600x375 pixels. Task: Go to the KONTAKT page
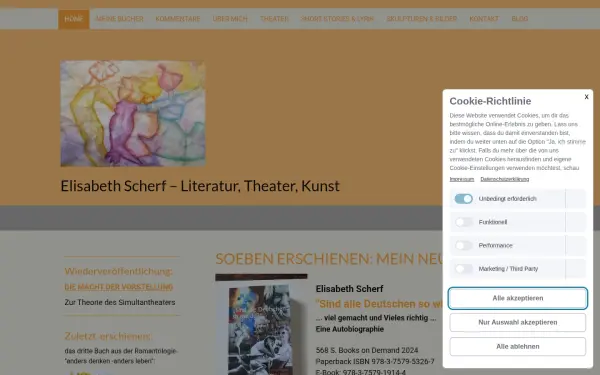click(484, 19)
